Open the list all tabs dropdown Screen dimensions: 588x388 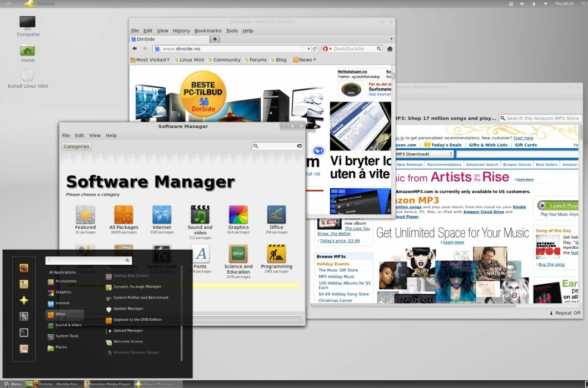click(391, 39)
